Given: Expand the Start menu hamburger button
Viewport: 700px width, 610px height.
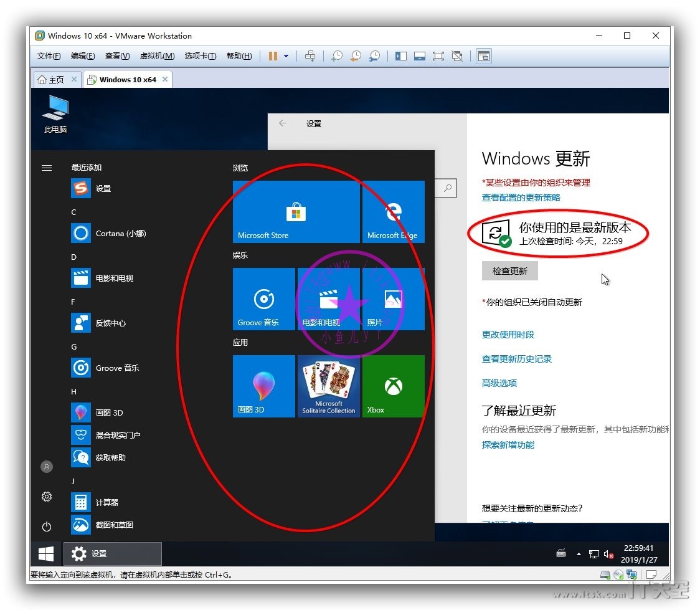Looking at the screenshot, I should coord(47,168).
